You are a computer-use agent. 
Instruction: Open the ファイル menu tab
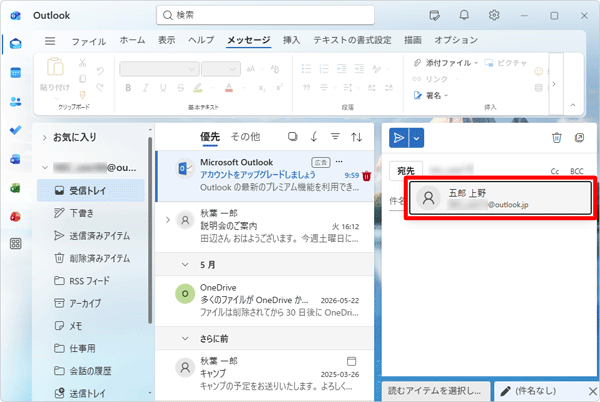tap(89, 41)
